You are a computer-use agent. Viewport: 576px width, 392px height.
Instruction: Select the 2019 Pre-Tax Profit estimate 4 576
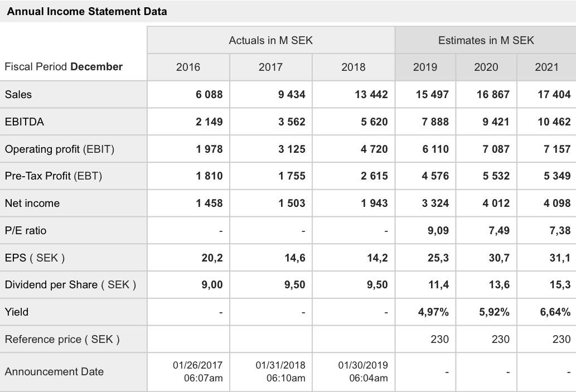coord(435,176)
